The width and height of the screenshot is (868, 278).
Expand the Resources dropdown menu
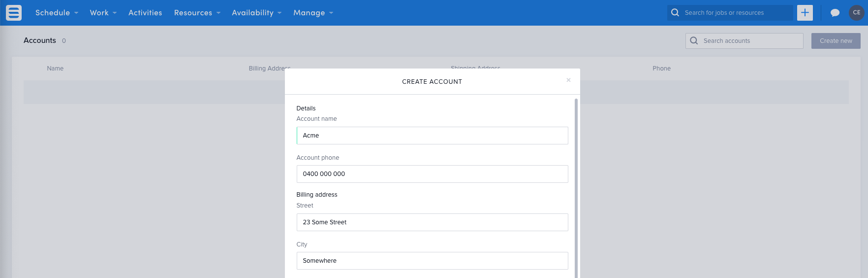pyautogui.click(x=197, y=13)
